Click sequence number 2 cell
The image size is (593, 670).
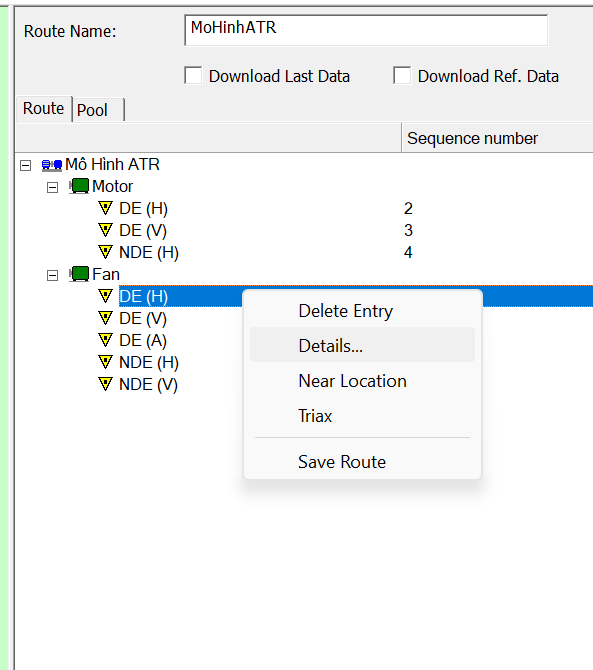coord(408,209)
